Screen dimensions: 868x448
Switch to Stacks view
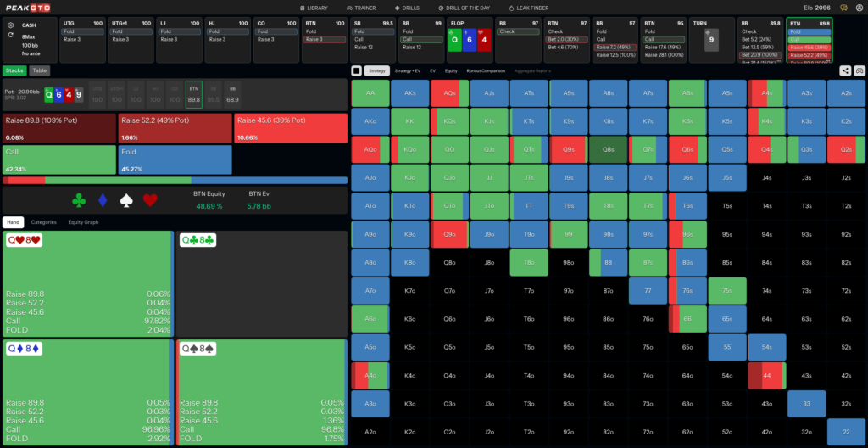click(14, 70)
